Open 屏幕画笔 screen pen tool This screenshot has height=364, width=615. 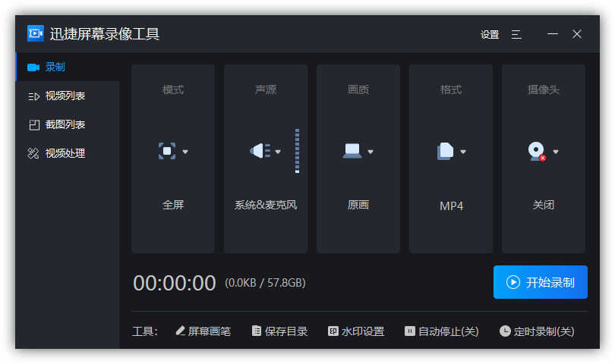[x=203, y=331]
